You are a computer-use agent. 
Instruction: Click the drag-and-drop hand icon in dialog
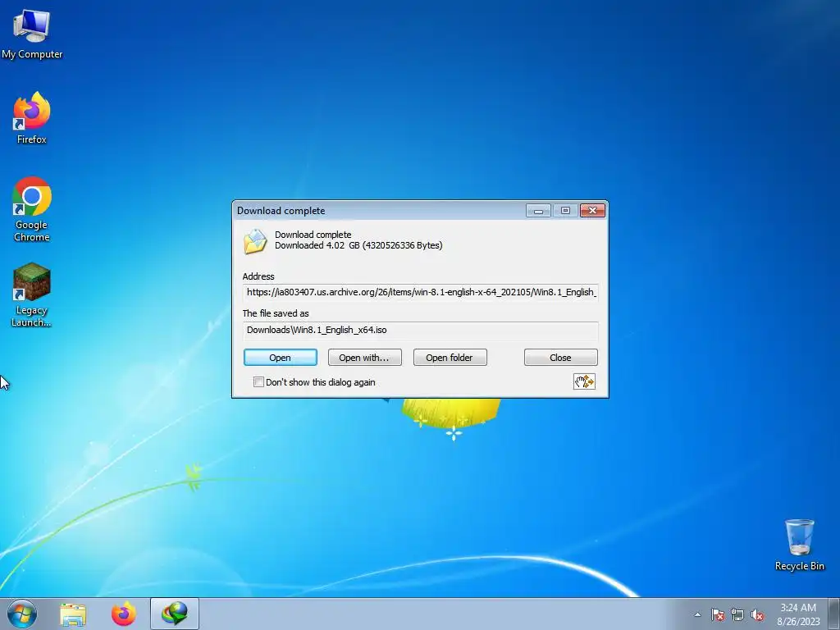(584, 381)
